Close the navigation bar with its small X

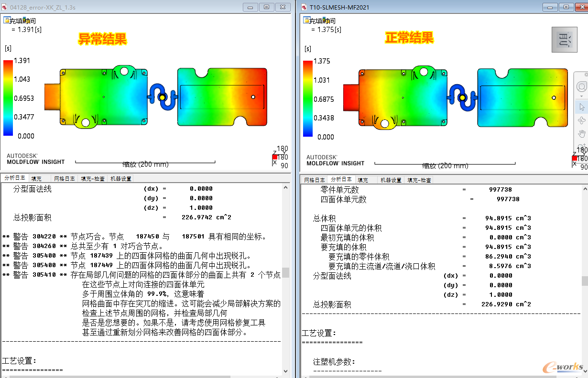tap(586, 74)
